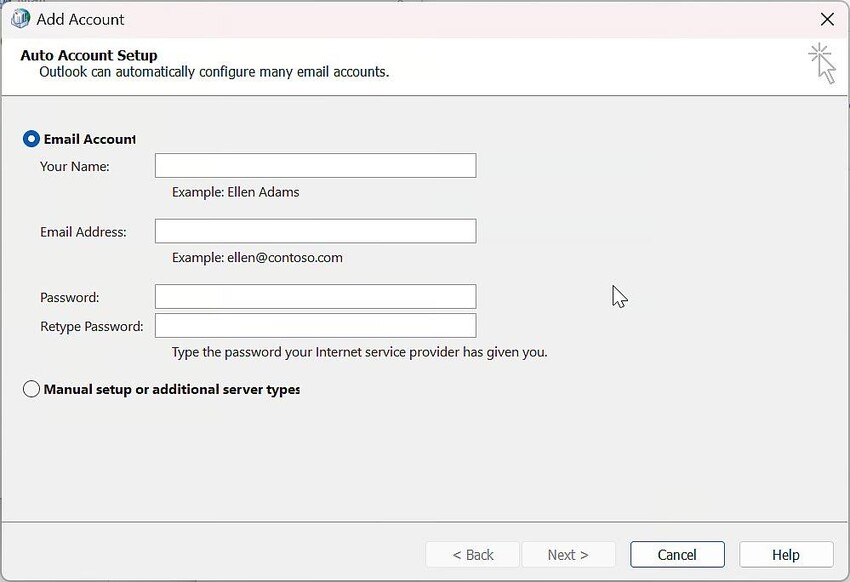Close the Add Account window

click(827, 19)
